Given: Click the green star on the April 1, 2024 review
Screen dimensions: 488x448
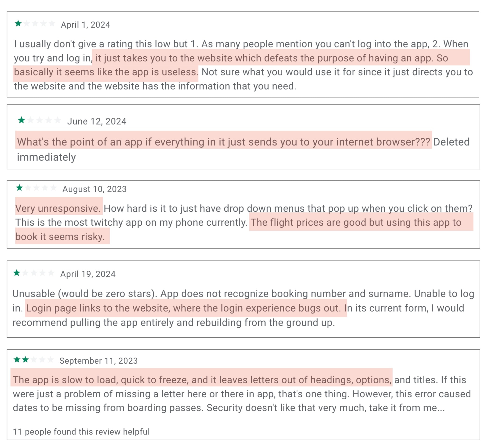Looking at the screenshot, I should pyautogui.click(x=18, y=24).
